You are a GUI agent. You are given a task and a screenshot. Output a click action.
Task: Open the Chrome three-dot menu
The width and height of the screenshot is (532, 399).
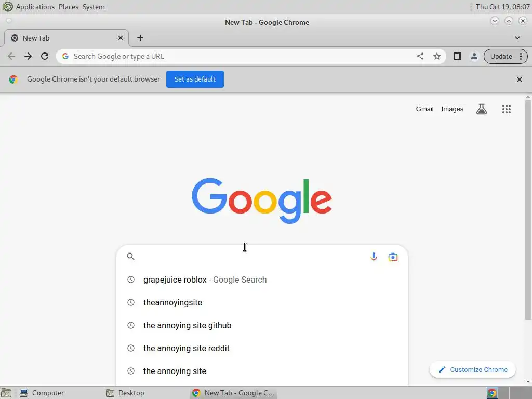coord(521,56)
